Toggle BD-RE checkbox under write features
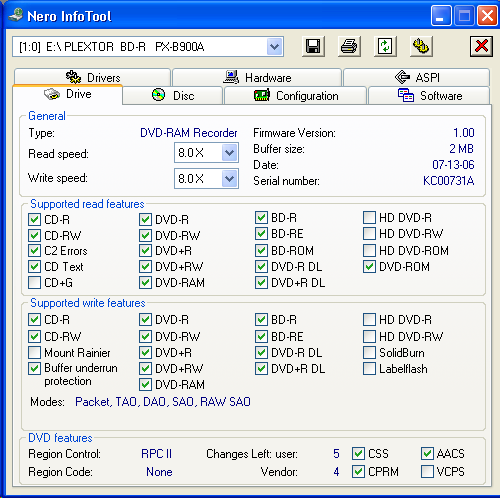 261,336
